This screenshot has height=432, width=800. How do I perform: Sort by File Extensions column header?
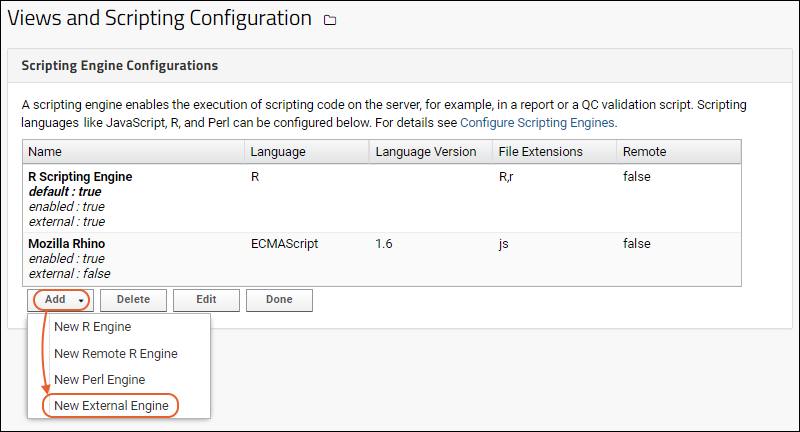click(x=540, y=152)
